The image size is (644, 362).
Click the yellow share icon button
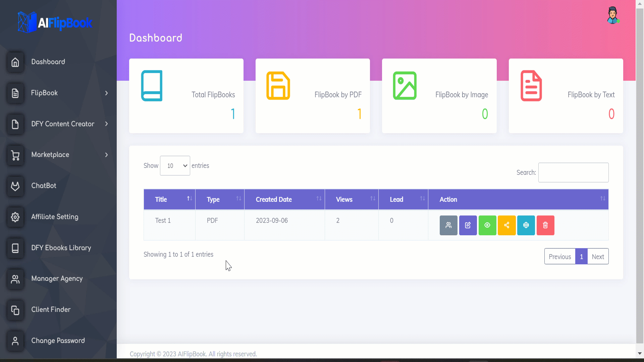506,225
